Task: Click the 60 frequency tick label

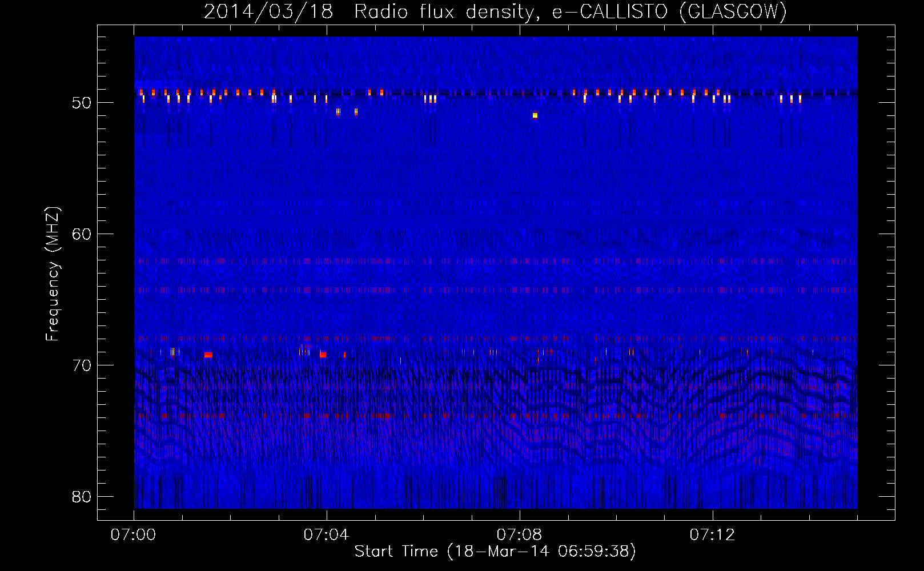Action: [82, 234]
